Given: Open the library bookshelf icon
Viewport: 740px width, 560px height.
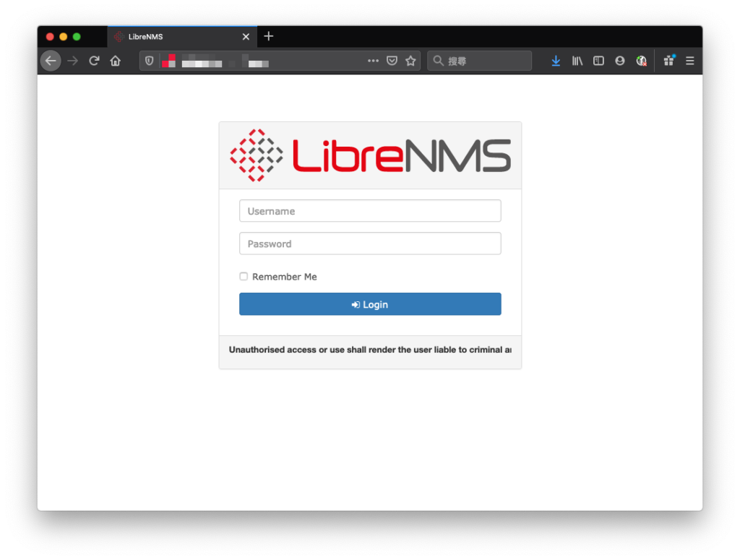Looking at the screenshot, I should tap(577, 61).
